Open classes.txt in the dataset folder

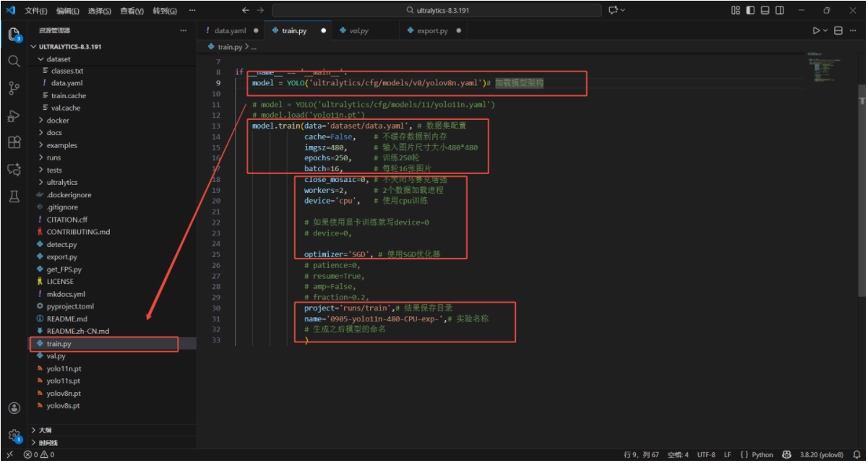[x=112, y=71]
